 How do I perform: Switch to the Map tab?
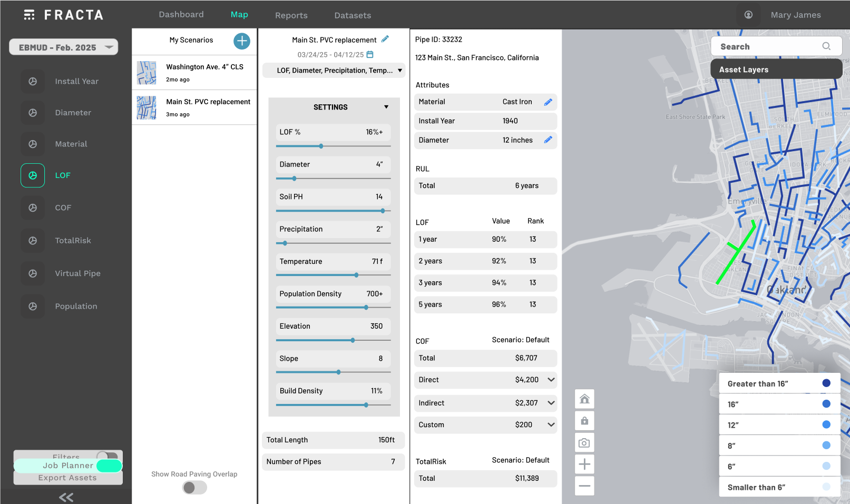point(239,14)
